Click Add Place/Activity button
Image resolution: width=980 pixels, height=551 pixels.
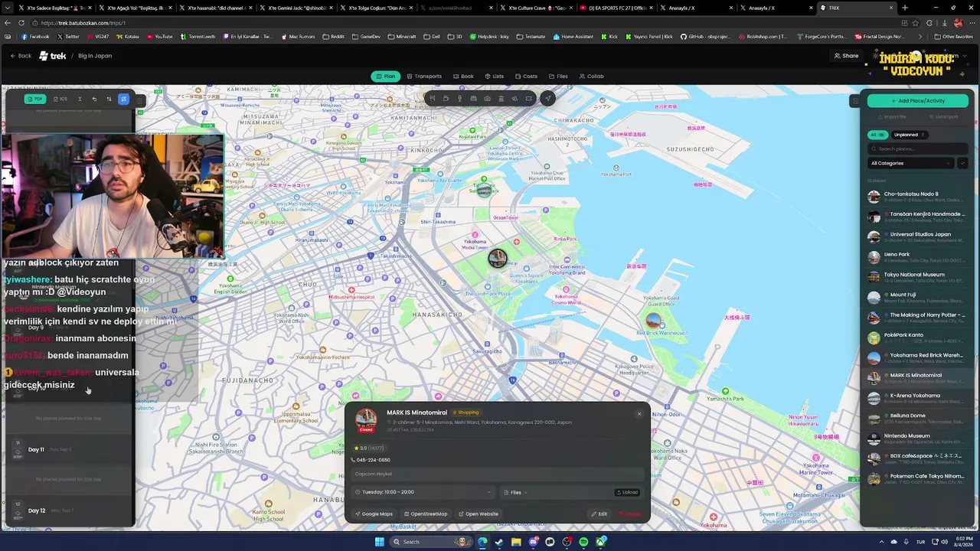(x=917, y=100)
